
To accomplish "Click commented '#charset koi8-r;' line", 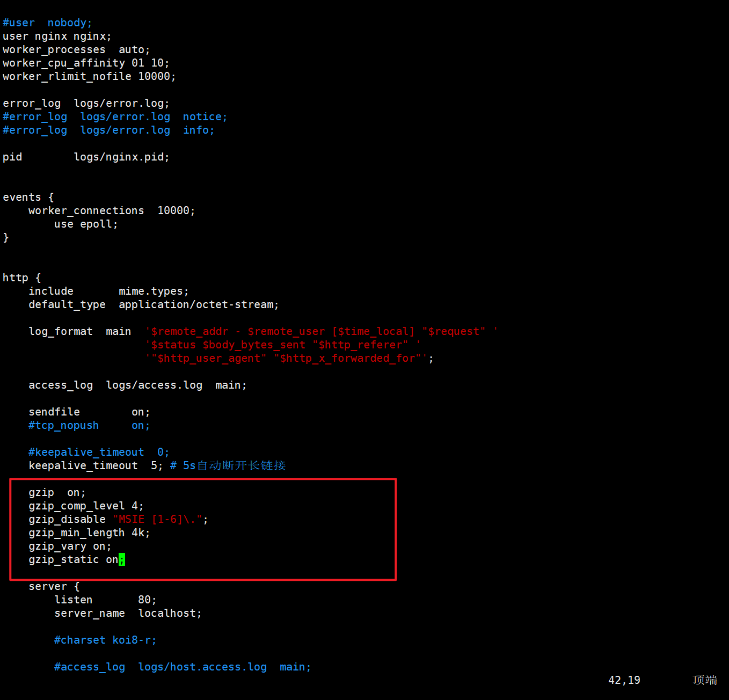I will [105, 640].
